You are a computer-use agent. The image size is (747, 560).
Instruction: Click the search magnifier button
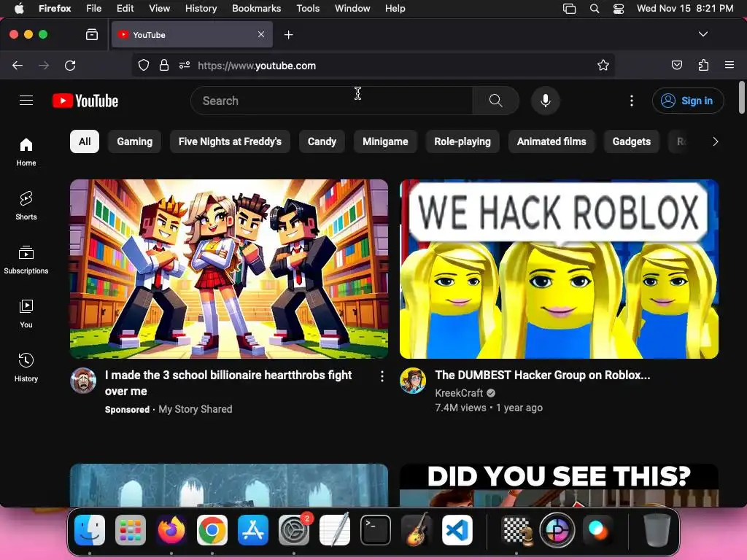pyautogui.click(x=495, y=101)
